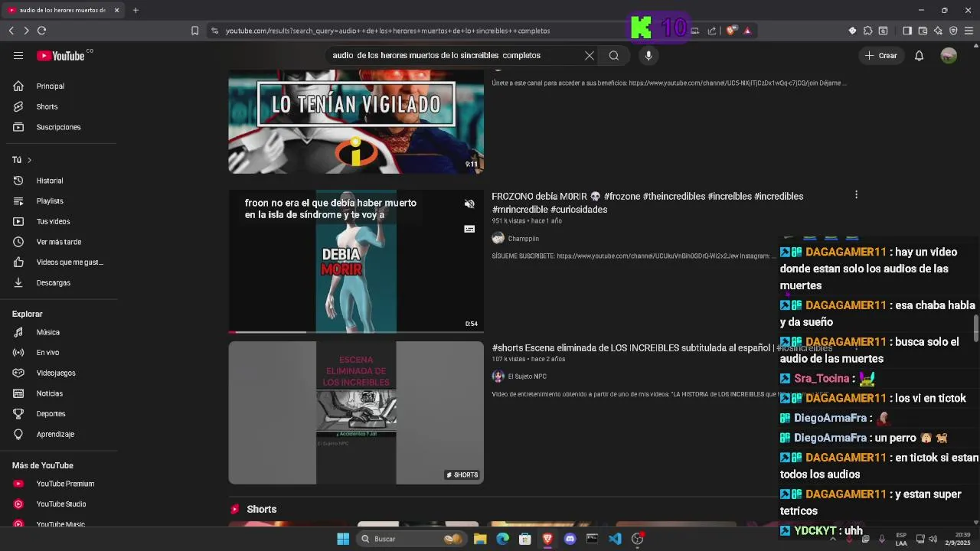Viewport: 980px width, 551px height.
Task: Open the Brave VPN shield icon
Action: [x=953, y=31]
